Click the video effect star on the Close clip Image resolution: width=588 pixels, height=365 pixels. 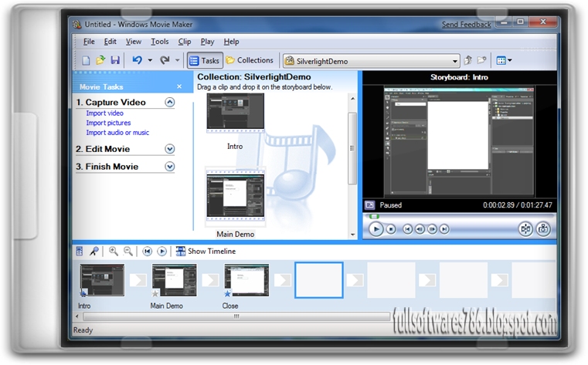pos(227,293)
